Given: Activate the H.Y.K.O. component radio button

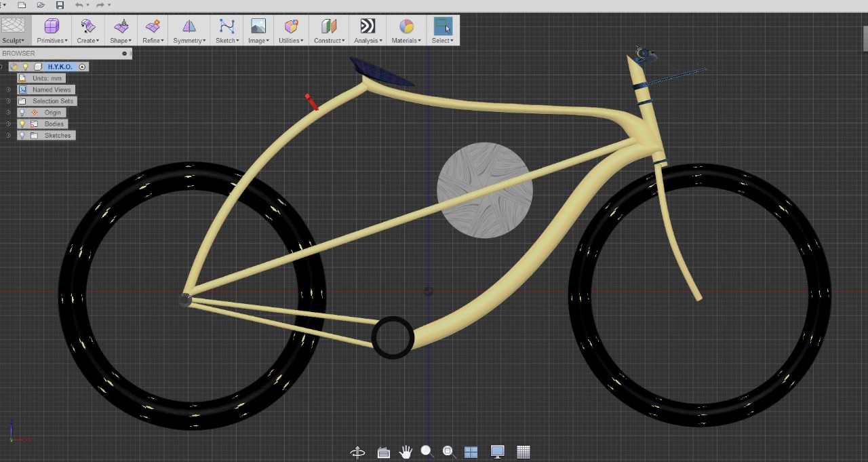Looking at the screenshot, I should pyautogui.click(x=82, y=66).
